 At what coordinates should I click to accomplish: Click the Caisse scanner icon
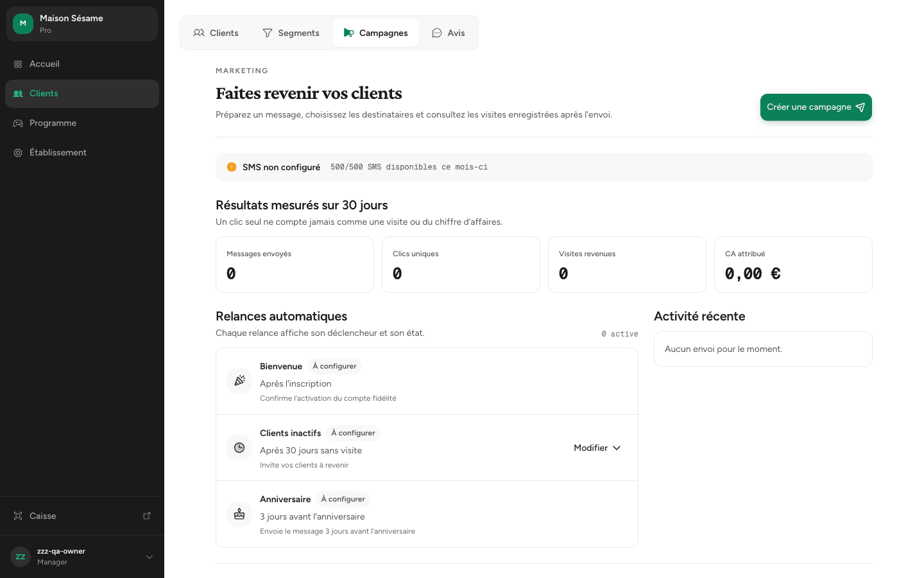click(18, 516)
